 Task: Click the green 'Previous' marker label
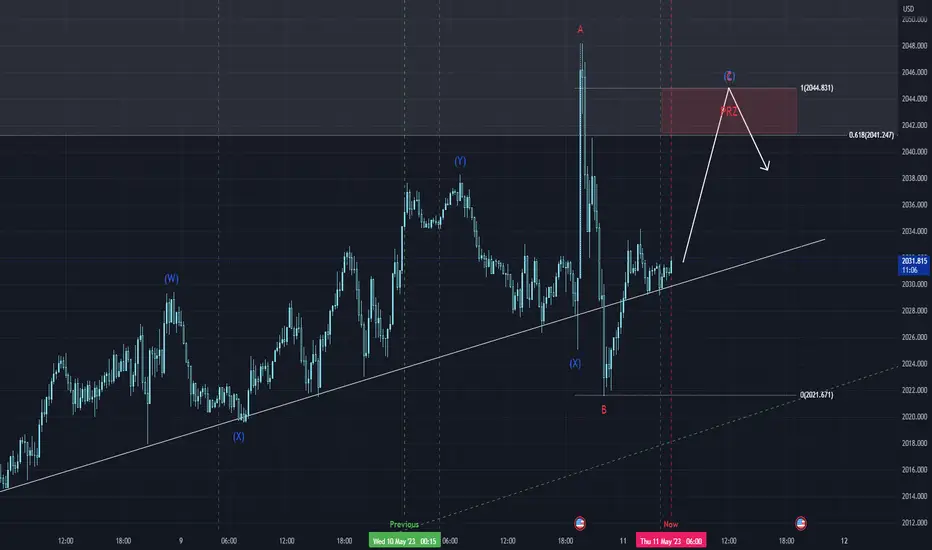404,524
